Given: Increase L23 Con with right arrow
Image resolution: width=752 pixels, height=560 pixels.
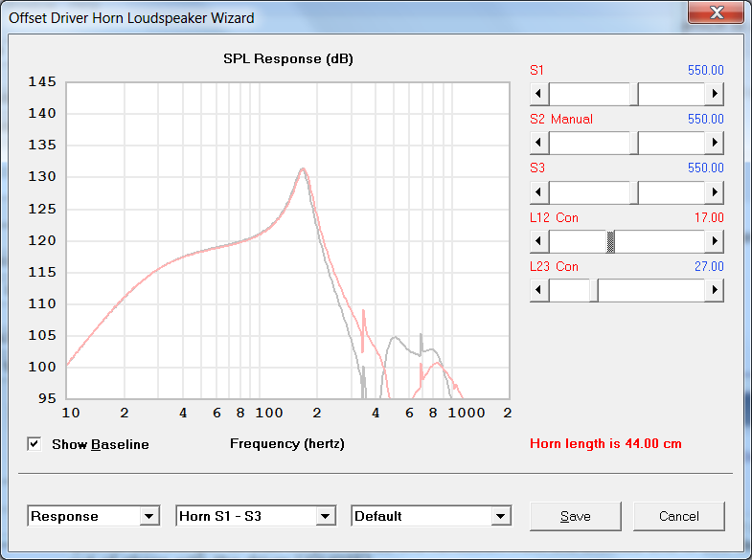Looking at the screenshot, I should [x=714, y=290].
